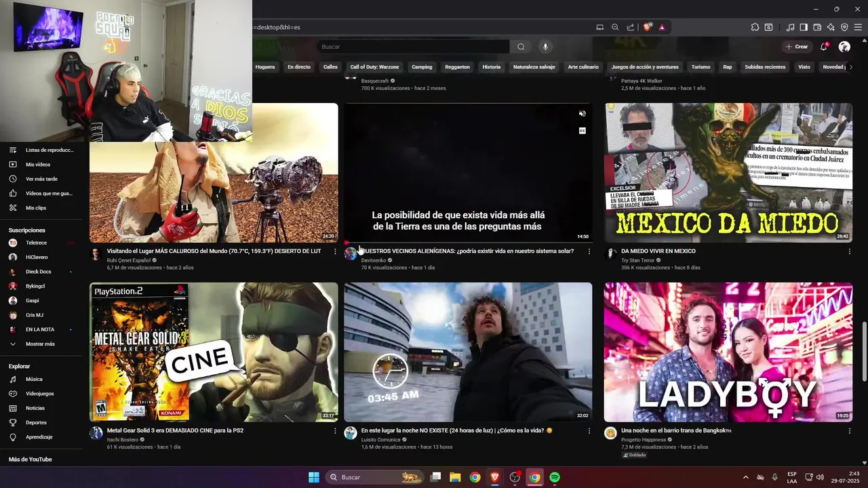
Task: Open the Windows Start menu
Action: (314, 477)
